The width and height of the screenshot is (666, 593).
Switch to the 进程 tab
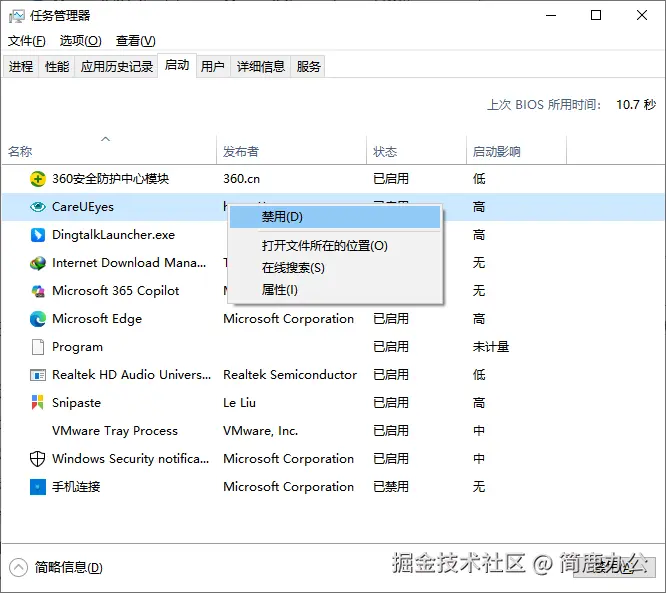(21, 66)
